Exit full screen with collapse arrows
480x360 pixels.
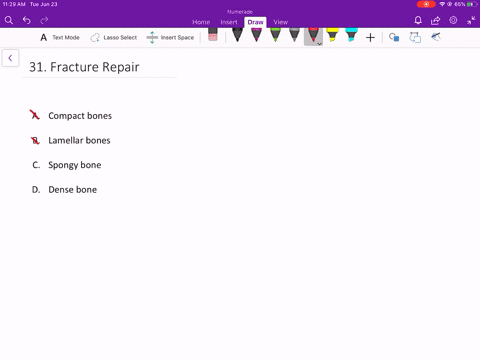click(x=471, y=20)
